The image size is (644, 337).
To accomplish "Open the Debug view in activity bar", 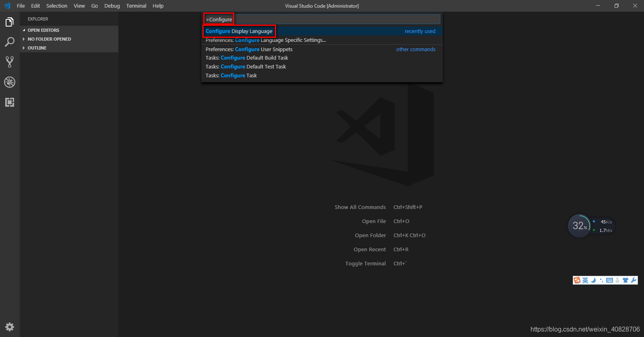I will click(10, 82).
